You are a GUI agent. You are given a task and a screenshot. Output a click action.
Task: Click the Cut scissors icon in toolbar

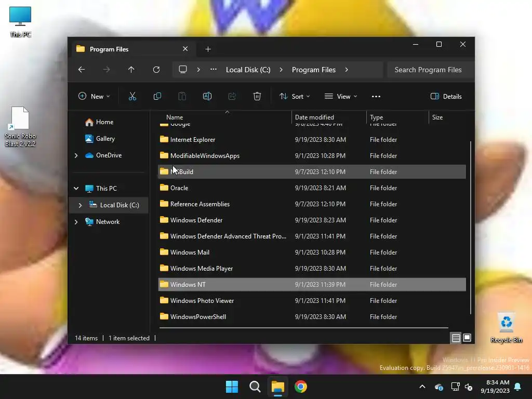(132, 96)
